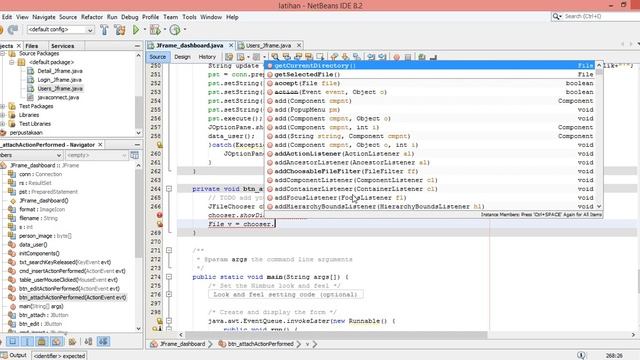
Task: Close the JFrame_dashboard.java tab
Action: (x=231, y=45)
